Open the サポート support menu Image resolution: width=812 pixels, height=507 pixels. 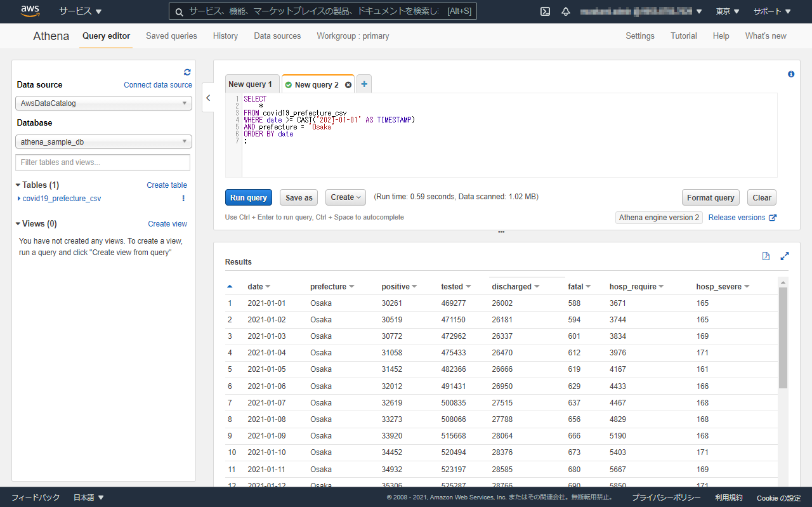point(772,11)
